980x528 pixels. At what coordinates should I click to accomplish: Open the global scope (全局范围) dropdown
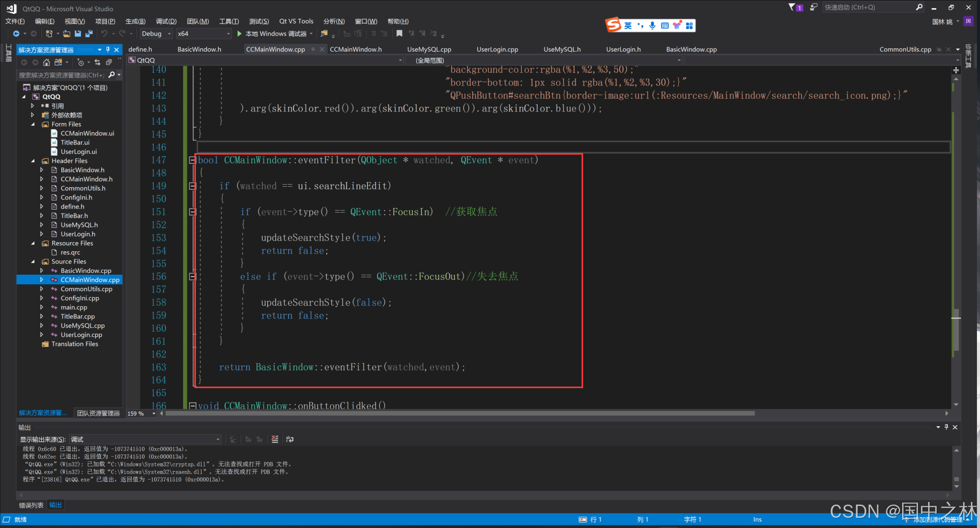(x=544, y=60)
